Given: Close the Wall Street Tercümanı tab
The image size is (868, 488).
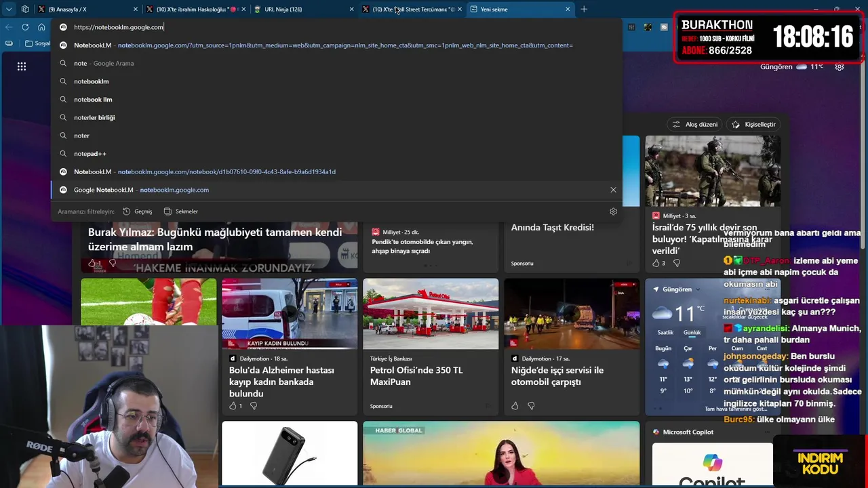Looking at the screenshot, I should coord(460,9).
